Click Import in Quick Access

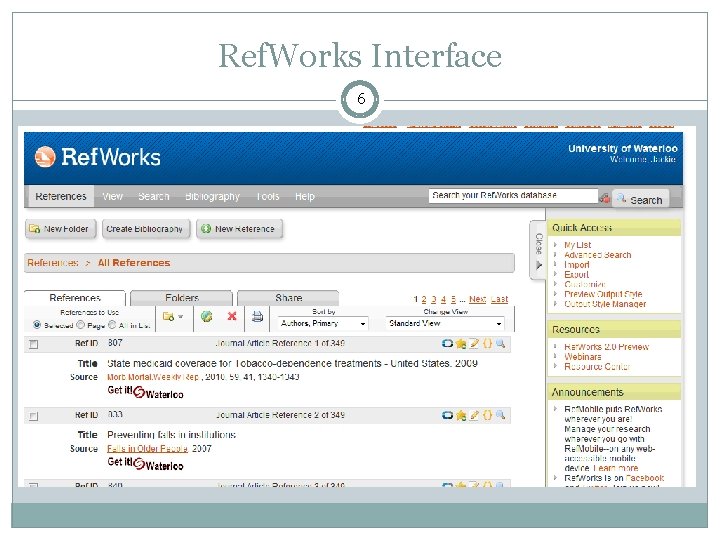pyautogui.click(x=577, y=264)
